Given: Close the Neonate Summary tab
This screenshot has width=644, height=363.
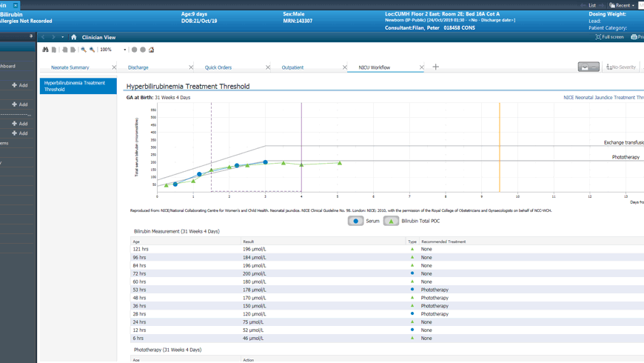Looking at the screenshot, I should coord(114,67).
